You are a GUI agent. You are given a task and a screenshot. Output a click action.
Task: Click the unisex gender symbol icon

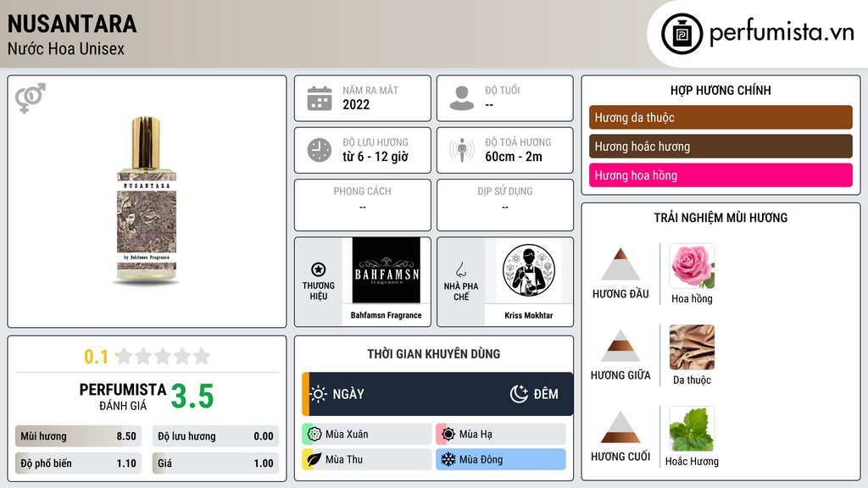(31, 98)
